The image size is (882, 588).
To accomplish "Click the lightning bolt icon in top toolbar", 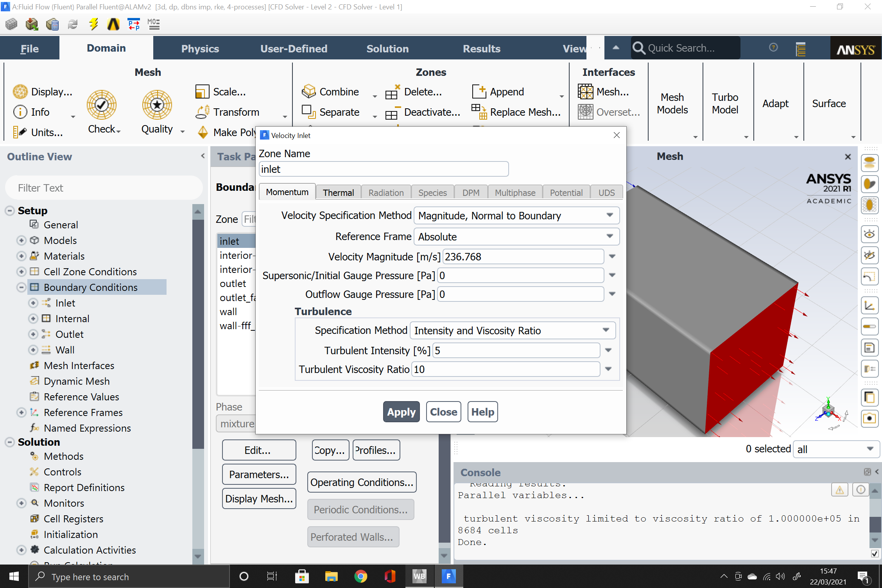I will click(x=93, y=24).
